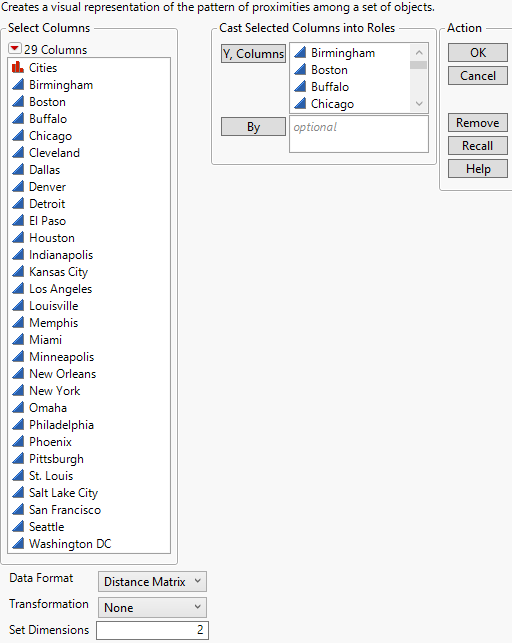Select San Francisco column
This screenshot has height=643, width=512.
(65, 510)
